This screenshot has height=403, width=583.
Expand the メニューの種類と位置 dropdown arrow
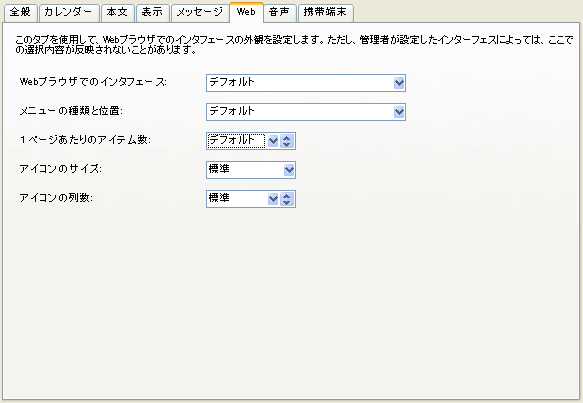(x=399, y=112)
